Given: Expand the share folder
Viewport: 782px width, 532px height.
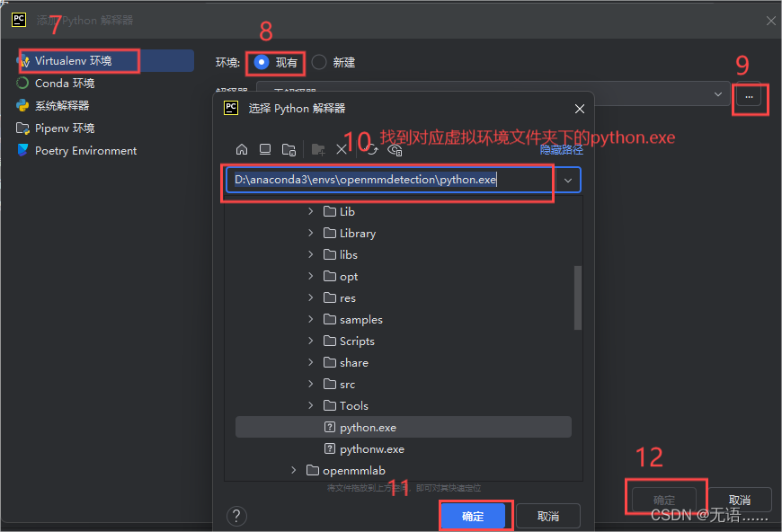Looking at the screenshot, I should coord(311,362).
